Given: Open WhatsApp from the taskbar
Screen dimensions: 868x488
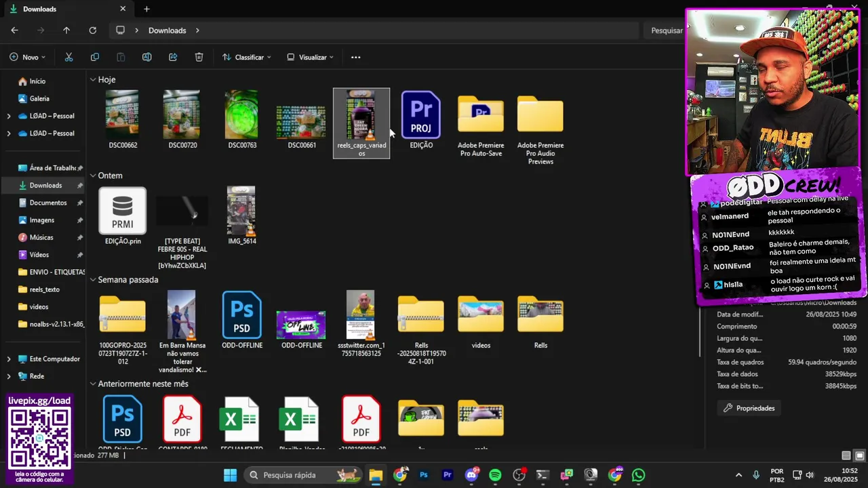Looking at the screenshot, I should point(638,475).
